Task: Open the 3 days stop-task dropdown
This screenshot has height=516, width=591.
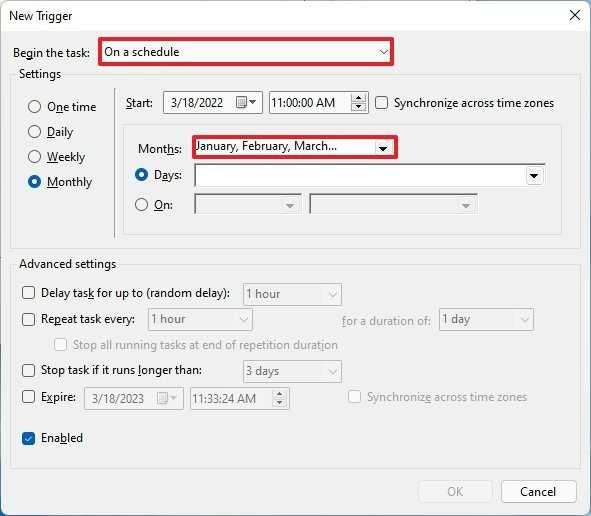Action: [x=292, y=371]
